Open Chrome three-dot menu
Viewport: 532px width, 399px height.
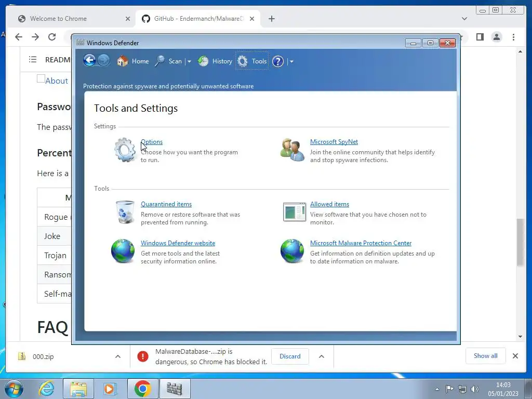click(514, 37)
